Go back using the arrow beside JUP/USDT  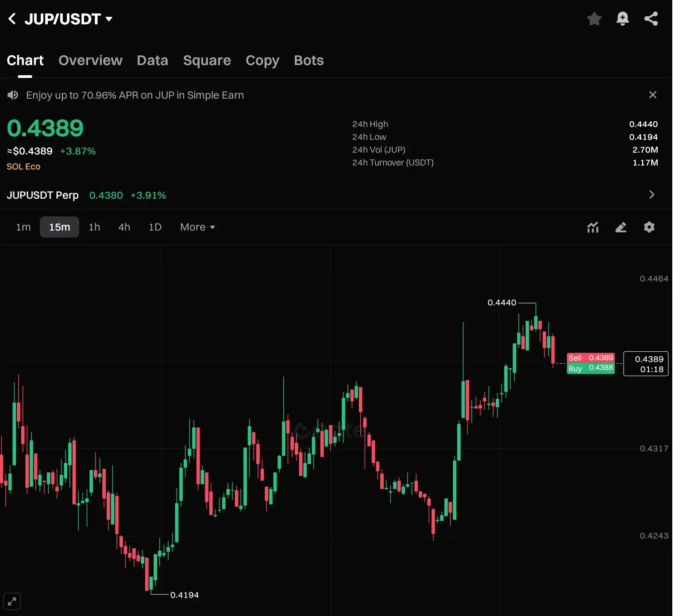[x=12, y=19]
